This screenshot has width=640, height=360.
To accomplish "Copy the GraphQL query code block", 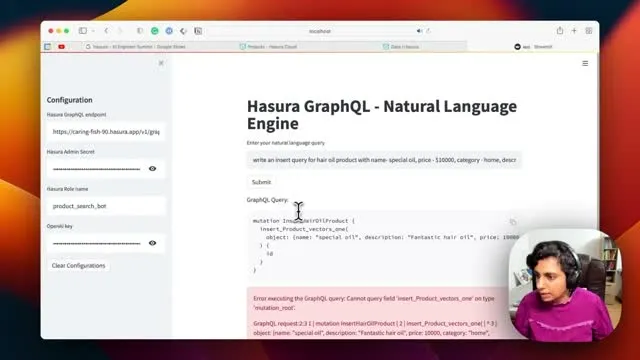I will 513,222.
